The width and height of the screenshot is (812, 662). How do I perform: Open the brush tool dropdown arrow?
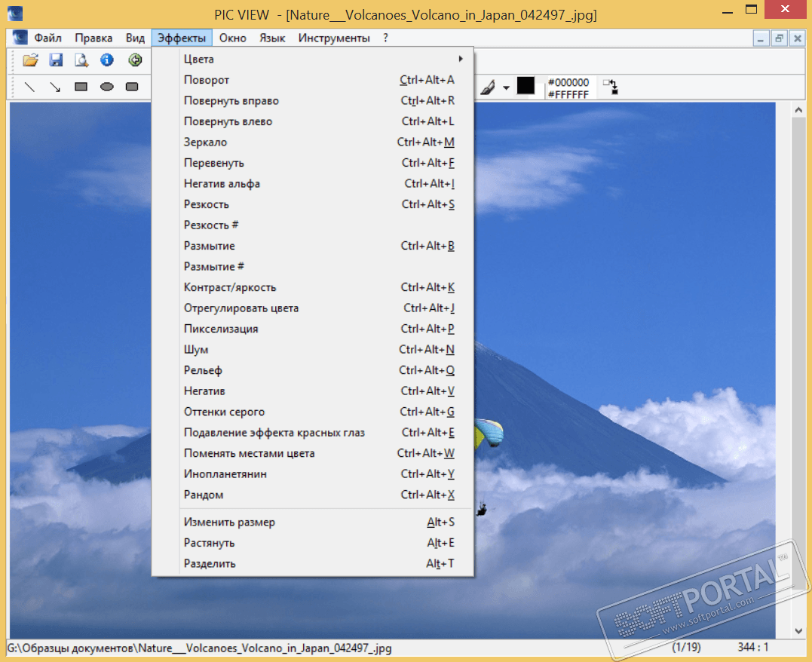(506, 87)
